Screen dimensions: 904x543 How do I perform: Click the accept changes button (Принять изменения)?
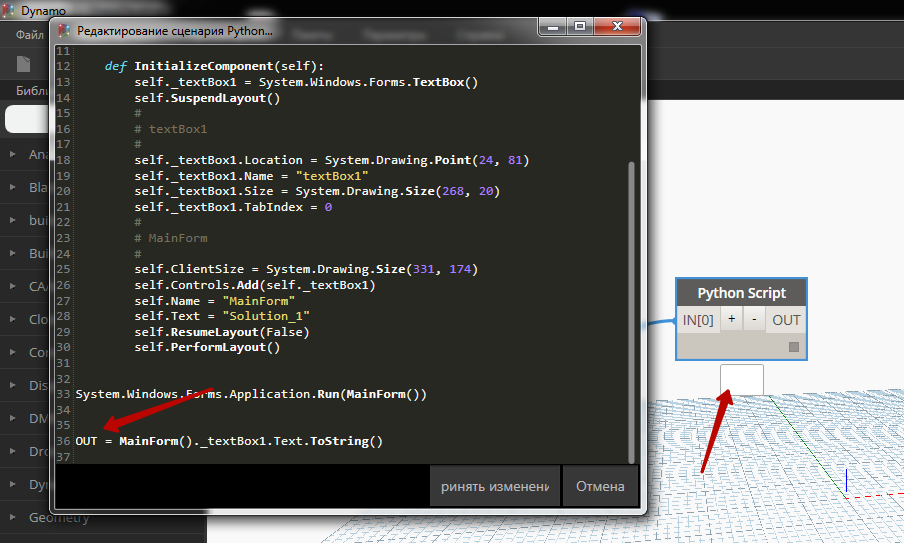[x=494, y=487]
